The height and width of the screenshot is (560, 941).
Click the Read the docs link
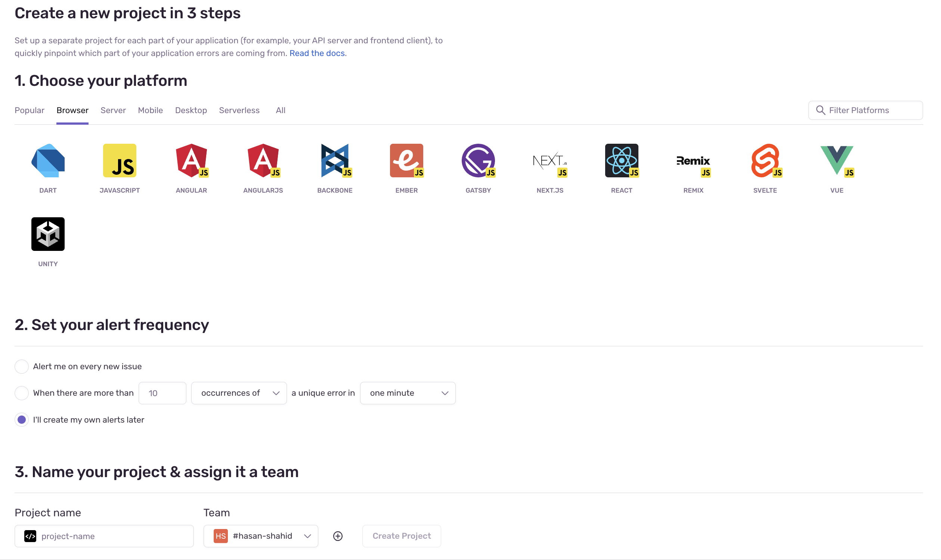click(317, 53)
